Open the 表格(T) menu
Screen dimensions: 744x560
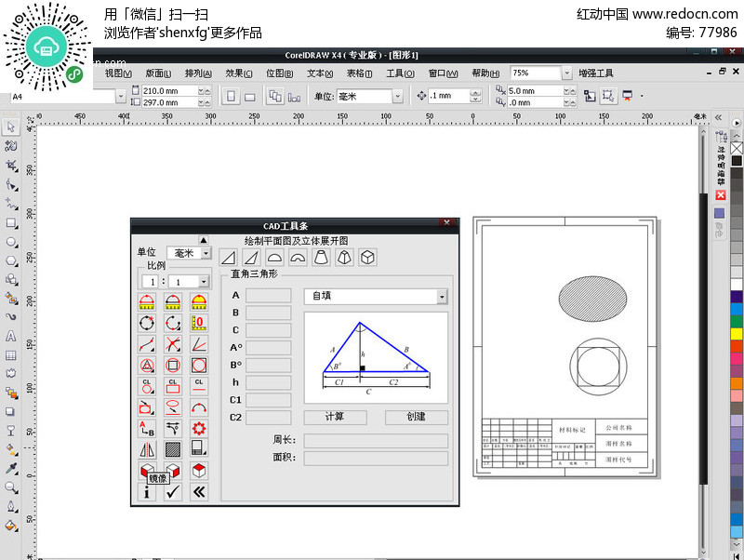coord(359,73)
